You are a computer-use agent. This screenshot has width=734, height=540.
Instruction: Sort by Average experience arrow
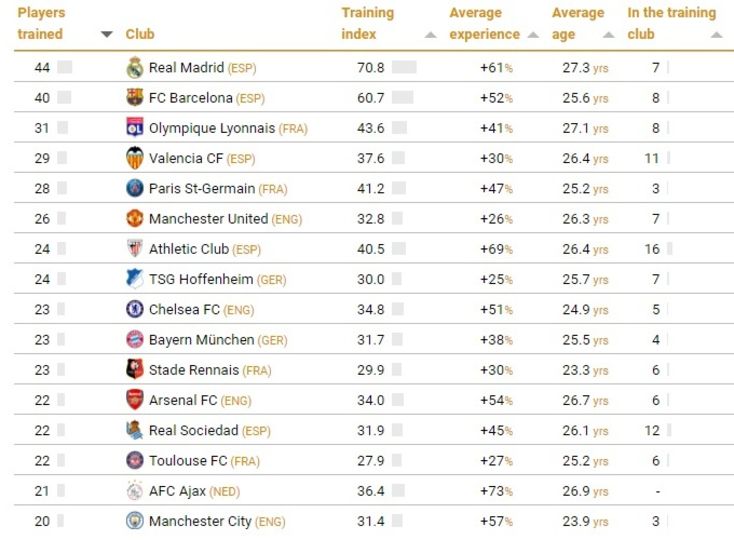[533, 35]
